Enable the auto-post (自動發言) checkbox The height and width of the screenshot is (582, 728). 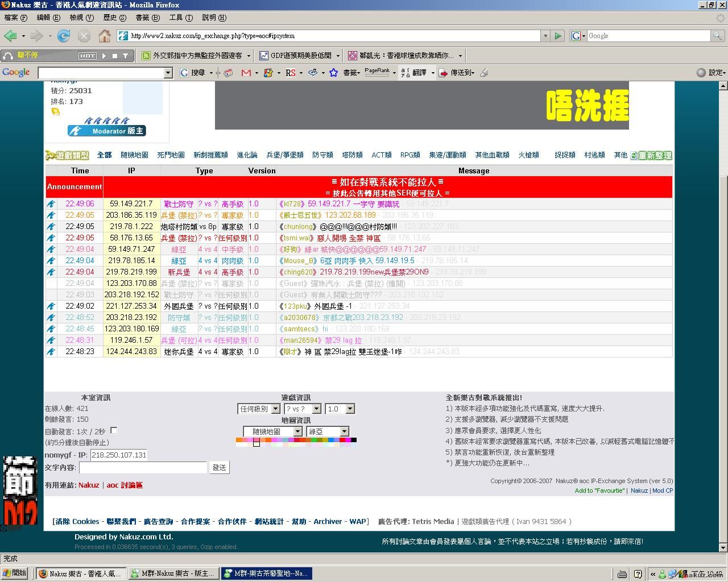tap(114, 430)
